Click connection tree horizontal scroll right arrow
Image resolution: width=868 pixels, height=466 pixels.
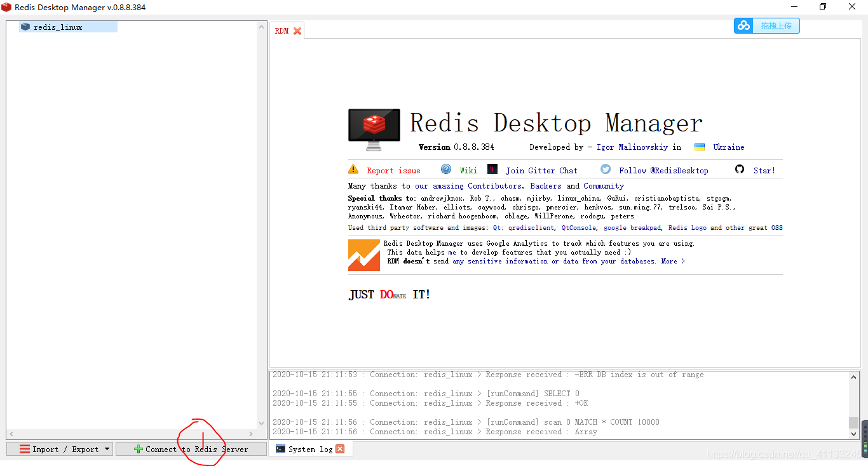click(250, 434)
